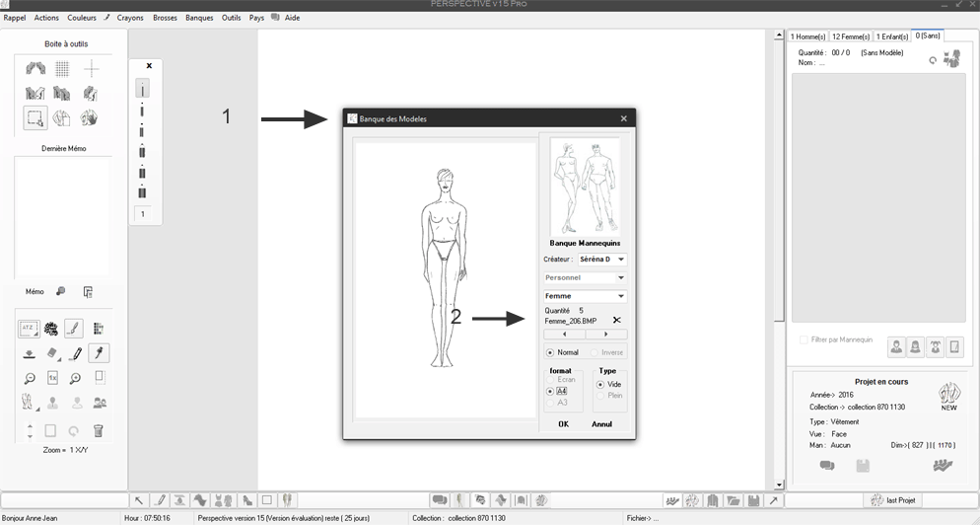Choose the A4 format option
This screenshot has width=980, height=525.
point(550,391)
